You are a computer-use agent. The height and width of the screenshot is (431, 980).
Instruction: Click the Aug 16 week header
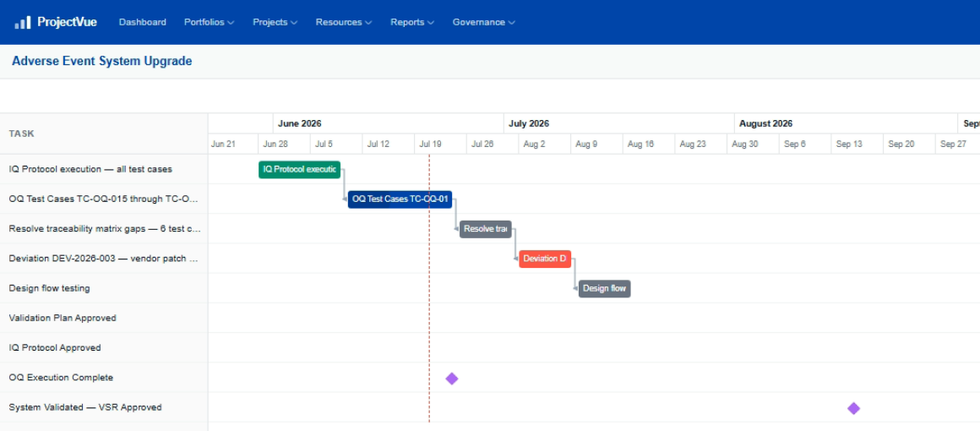point(649,144)
